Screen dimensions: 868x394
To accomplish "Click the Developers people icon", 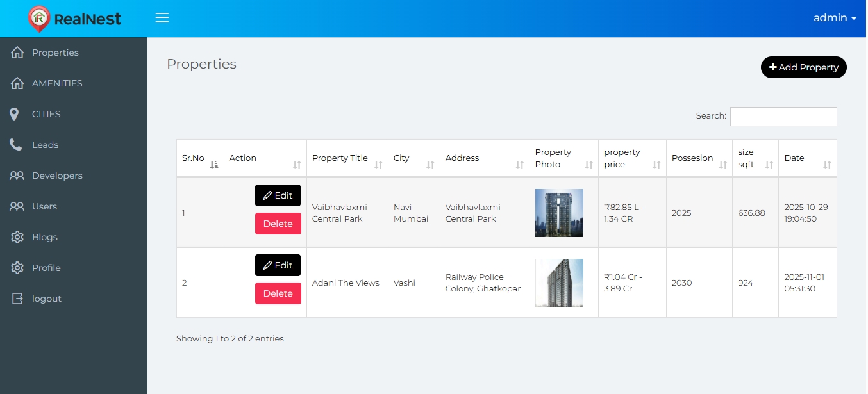I will pos(17,176).
